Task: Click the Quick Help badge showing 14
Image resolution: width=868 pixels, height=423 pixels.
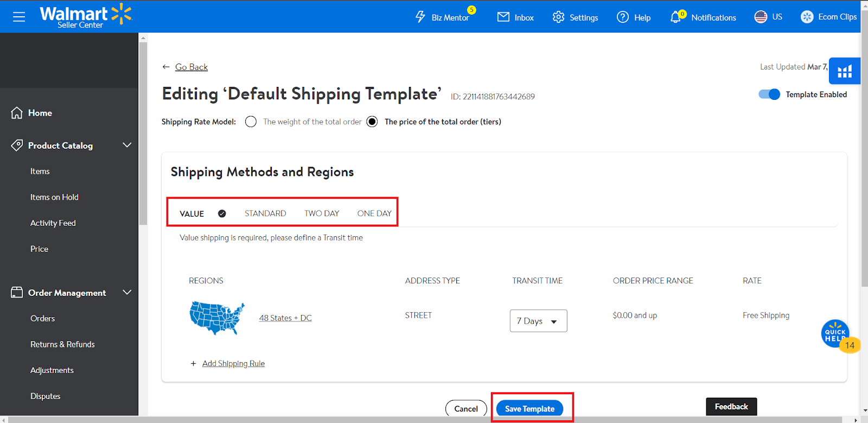Action: [850, 345]
